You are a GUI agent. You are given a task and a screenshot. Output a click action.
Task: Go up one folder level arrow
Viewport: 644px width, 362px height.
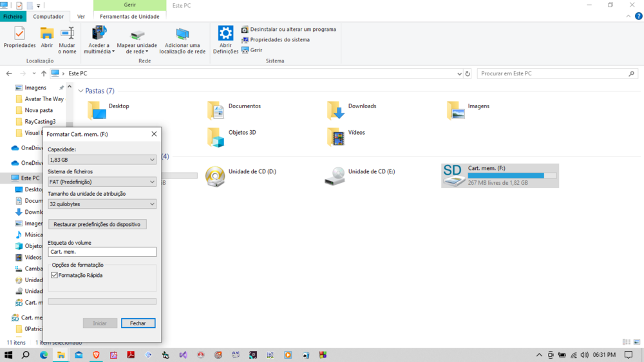pyautogui.click(x=44, y=73)
